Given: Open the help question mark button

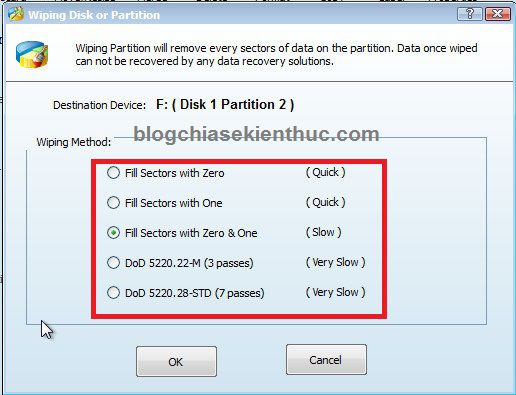Looking at the screenshot, I should (x=470, y=14).
